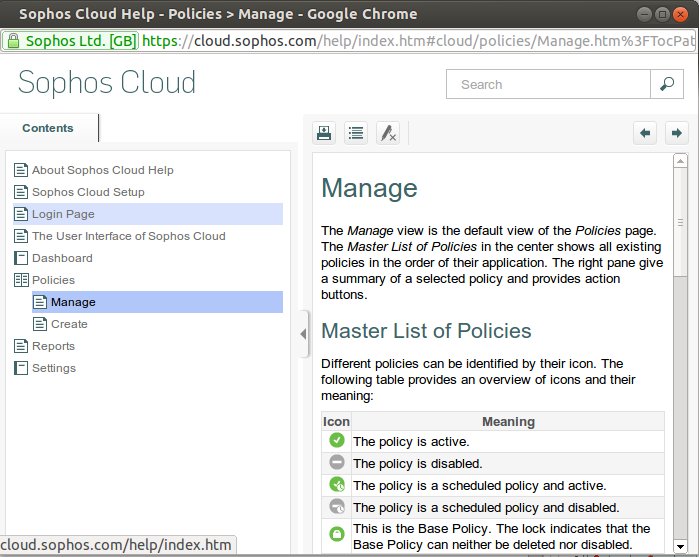The height and width of the screenshot is (557, 699).
Task: Click the Master List of Policies heading
Action: [x=426, y=331]
